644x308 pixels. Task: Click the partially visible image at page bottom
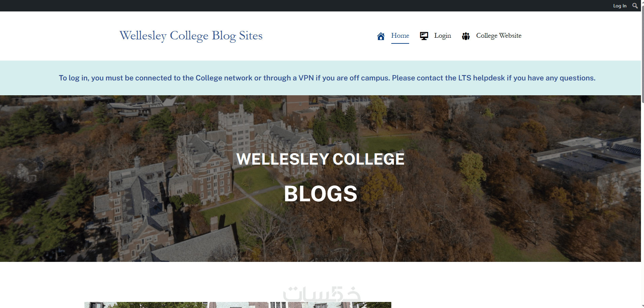coord(238,305)
